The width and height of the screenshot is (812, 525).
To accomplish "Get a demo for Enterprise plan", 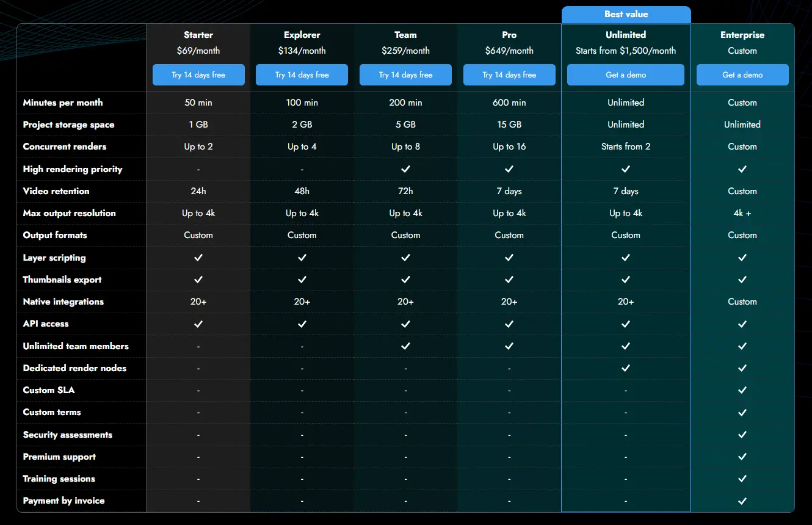I will click(x=742, y=75).
